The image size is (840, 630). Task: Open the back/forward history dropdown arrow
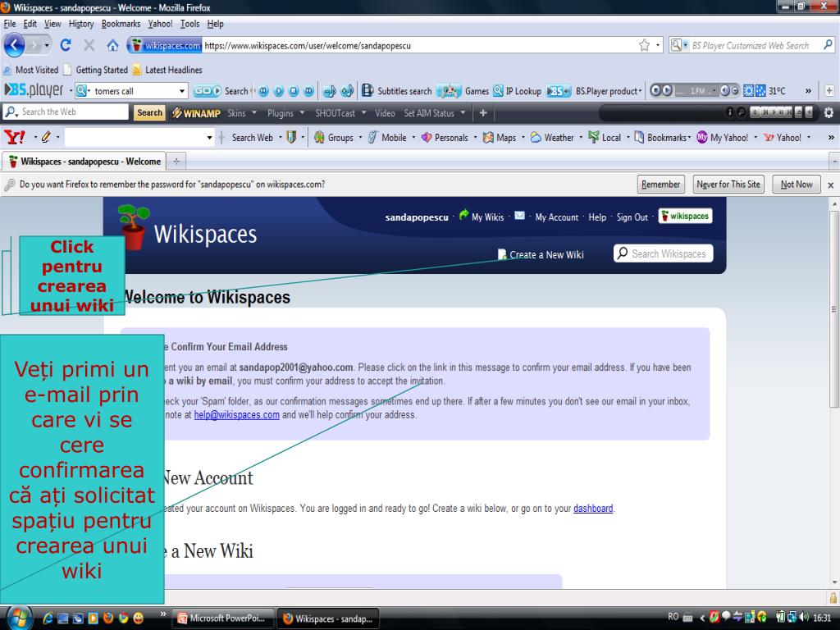[x=47, y=46]
